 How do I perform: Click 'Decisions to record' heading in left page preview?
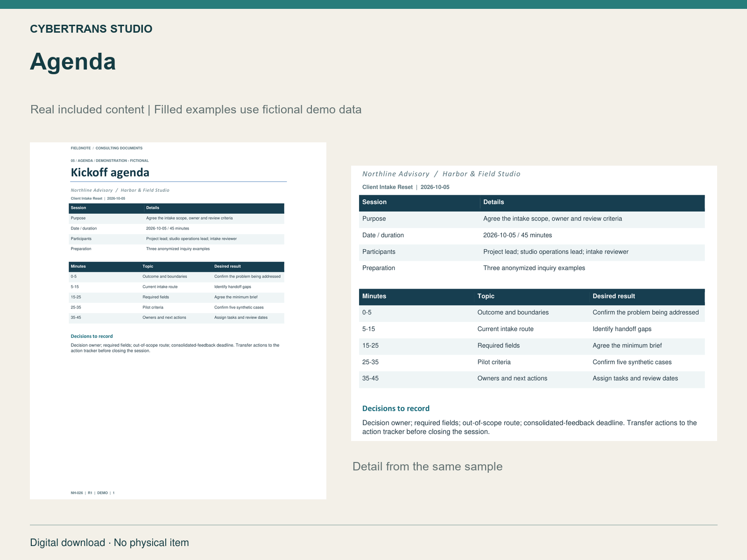click(92, 336)
